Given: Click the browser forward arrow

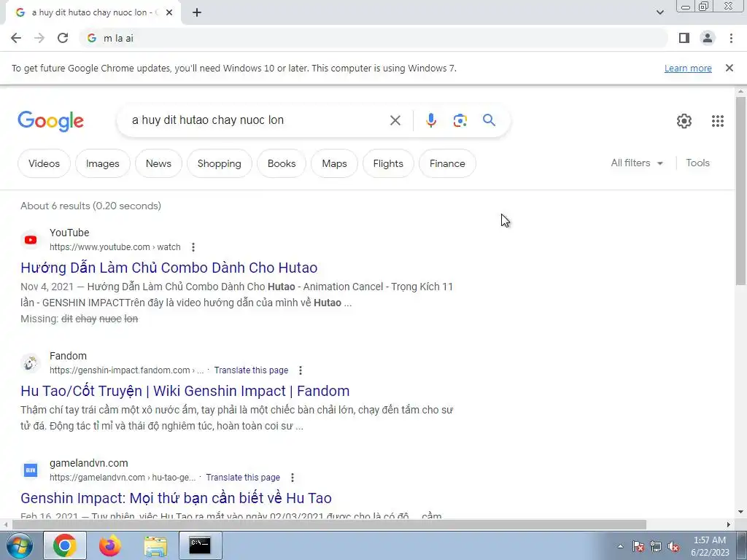Looking at the screenshot, I should click(x=39, y=38).
